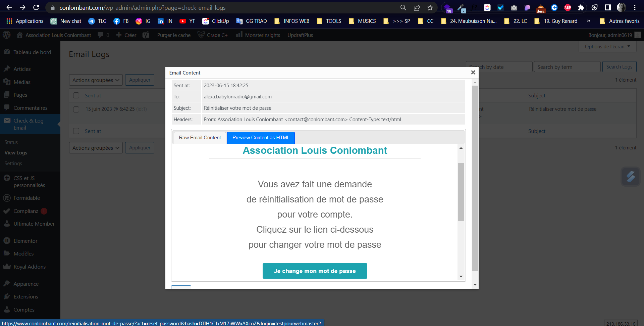644x326 pixels.
Task: Open the Telegram TLG bookmark
Action: pyautogui.click(x=97, y=21)
